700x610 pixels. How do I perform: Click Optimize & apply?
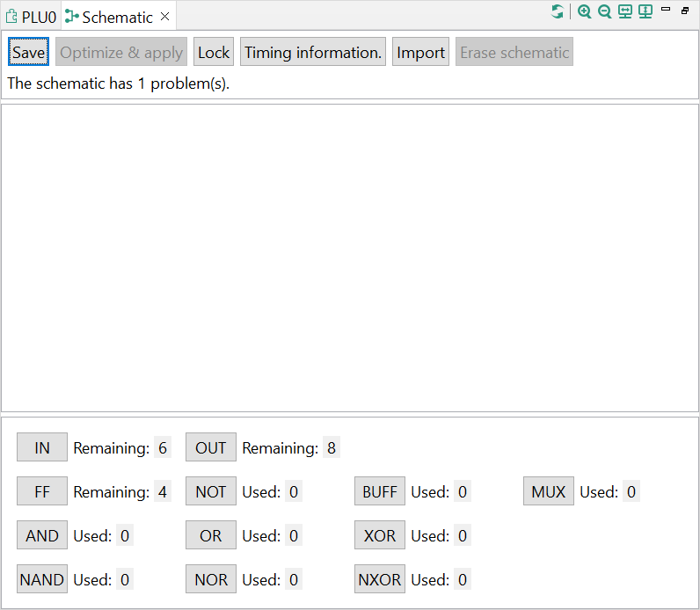pyautogui.click(x=121, y=52)
